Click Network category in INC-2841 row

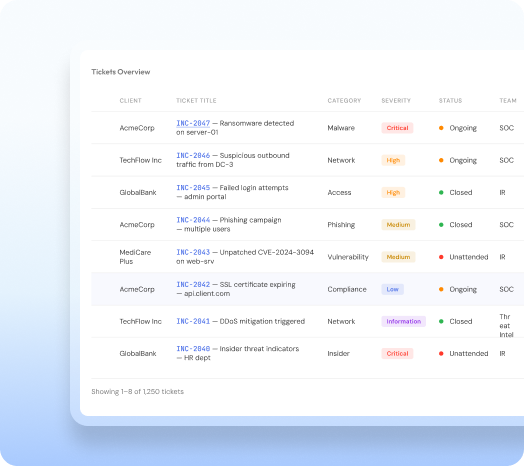341,321
